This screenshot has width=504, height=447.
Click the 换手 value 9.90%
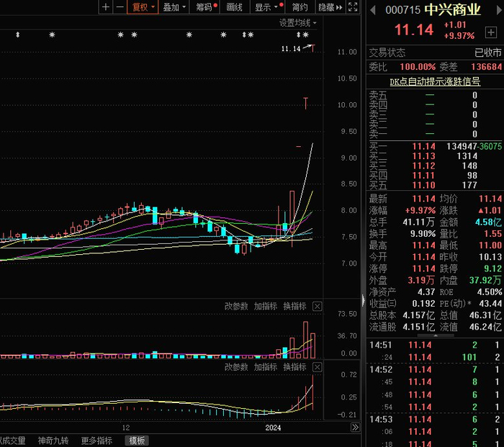coord(423,234)
